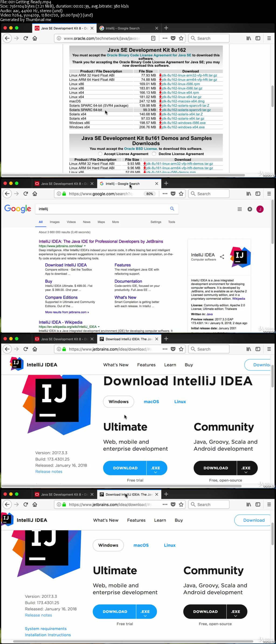This screenshot has width=276, height=644.
Task: Open System requirements link
Action: [46, 628]
